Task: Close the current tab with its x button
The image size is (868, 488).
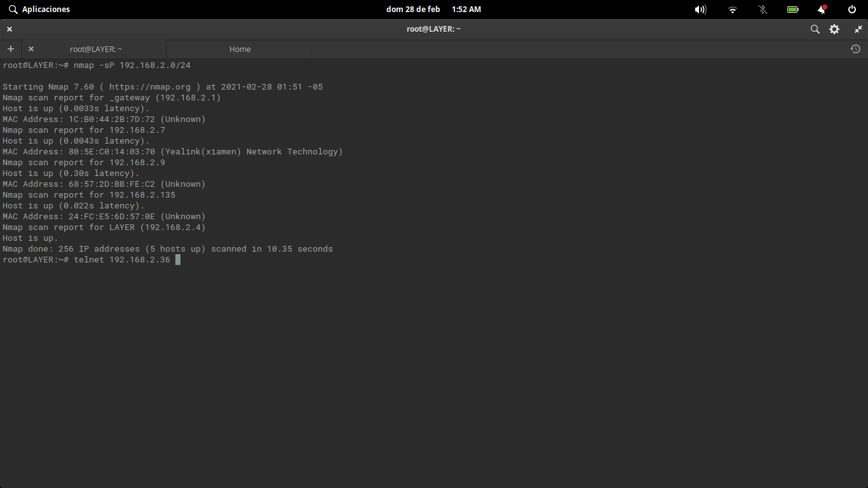Action: pyautogui.click(x=31, y=49)
